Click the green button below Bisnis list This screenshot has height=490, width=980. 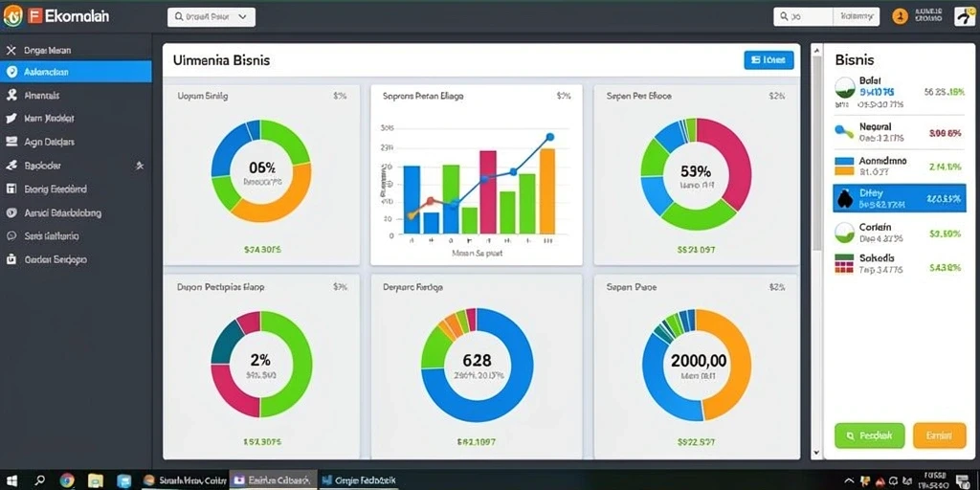869,435
